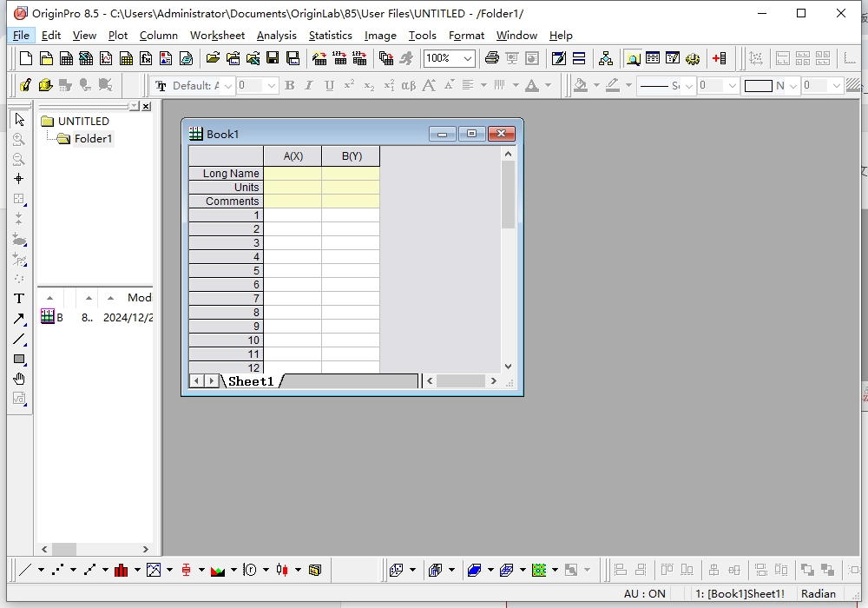Screen dimensions: 868x608
Task: Select the Line drawing tool
Action: [19, 339]
